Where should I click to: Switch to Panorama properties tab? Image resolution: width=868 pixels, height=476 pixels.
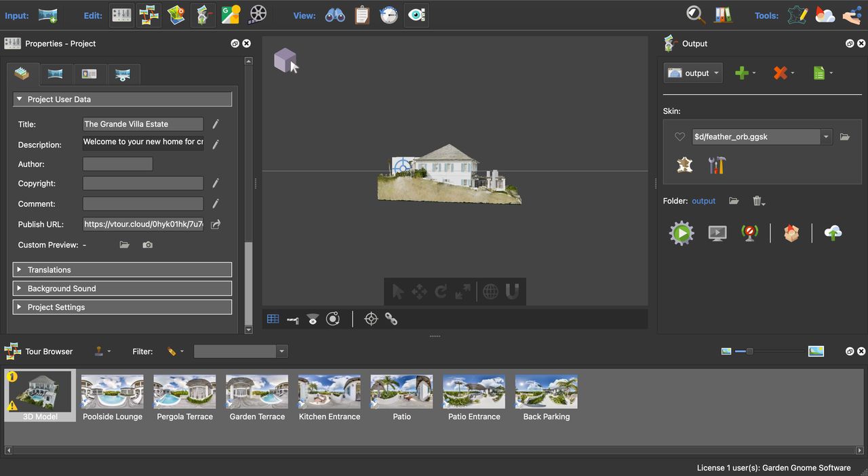point(56,74)
